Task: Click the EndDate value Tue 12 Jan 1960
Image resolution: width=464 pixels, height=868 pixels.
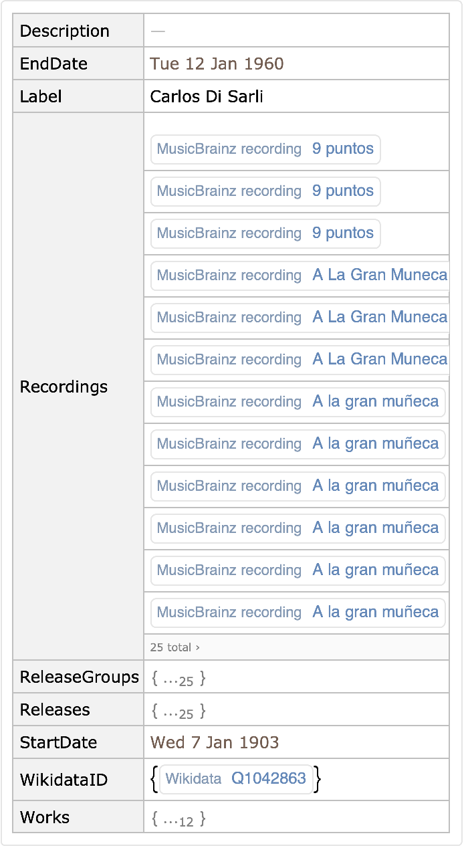Action: (217, 64)
